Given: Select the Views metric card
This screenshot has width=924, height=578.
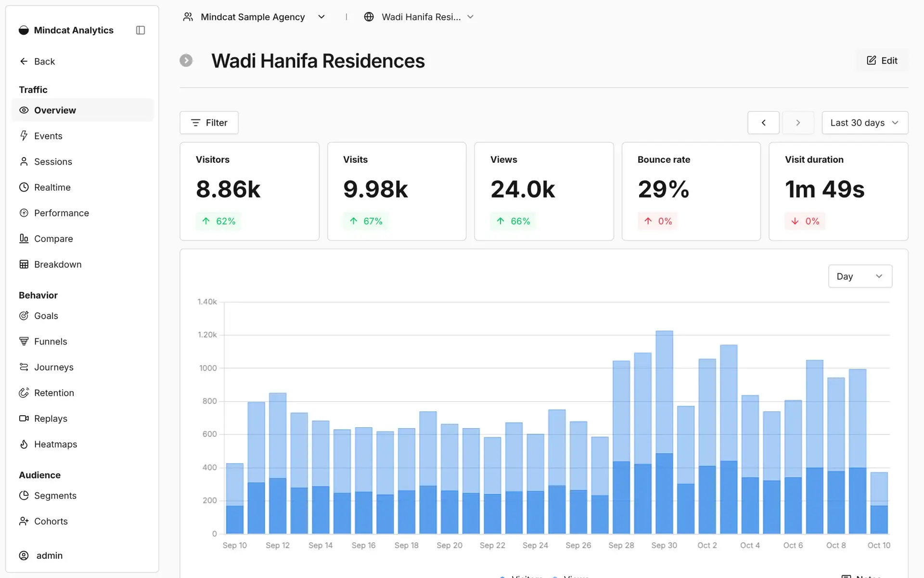Looking at the screenshot, I should (544, 191).
